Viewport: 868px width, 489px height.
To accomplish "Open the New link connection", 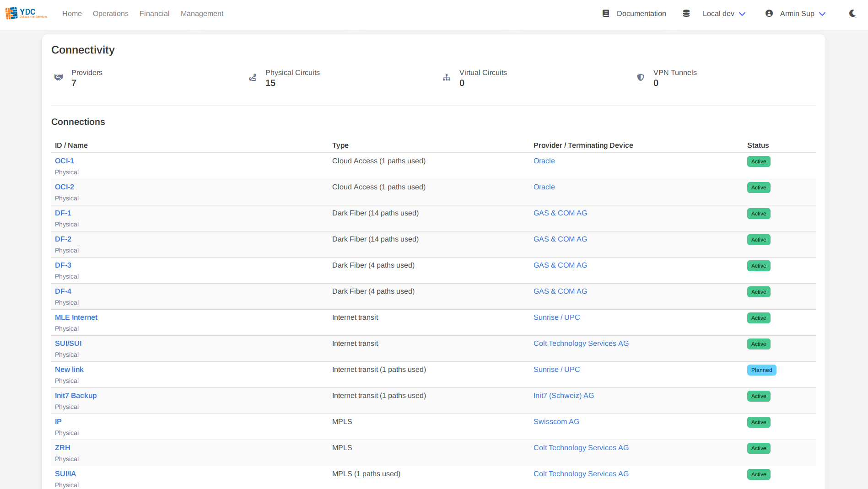I will coord(69,370).
